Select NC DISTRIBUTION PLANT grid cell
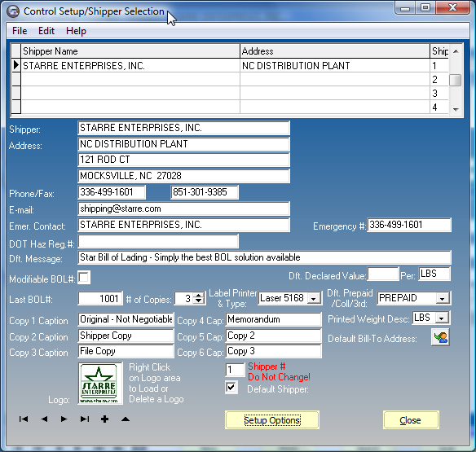This screenshot has width=476, height=452. point(335,65)
